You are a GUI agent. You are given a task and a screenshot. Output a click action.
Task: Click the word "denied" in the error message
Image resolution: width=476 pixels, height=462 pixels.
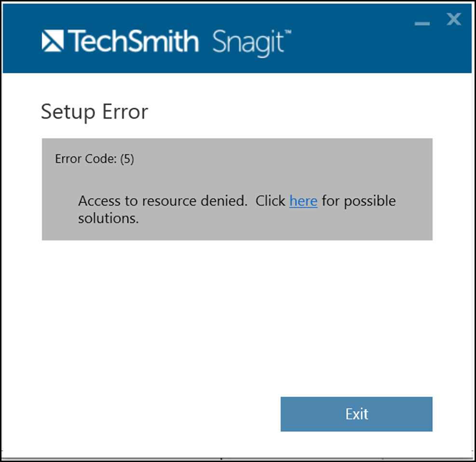click(229, 201)
